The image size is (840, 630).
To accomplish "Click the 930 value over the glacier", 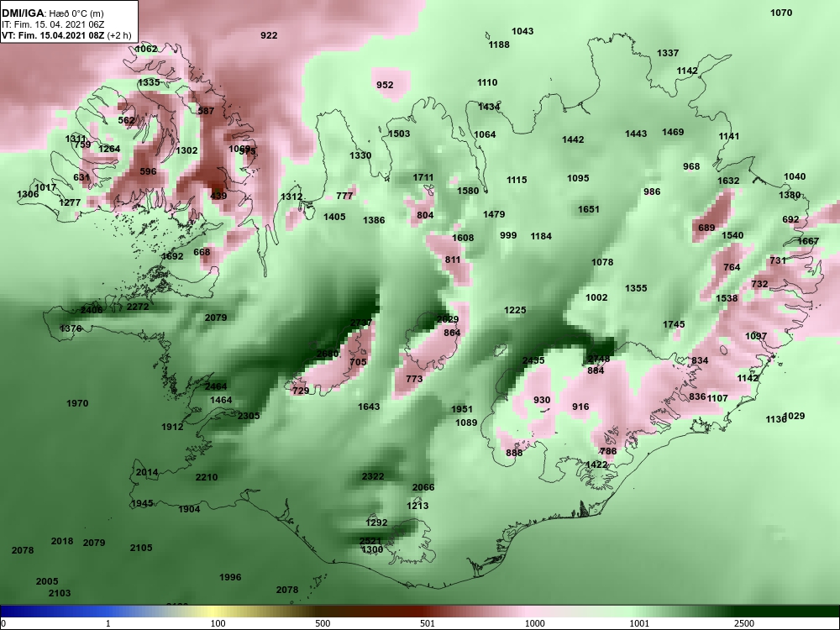I will coord(542,401).
